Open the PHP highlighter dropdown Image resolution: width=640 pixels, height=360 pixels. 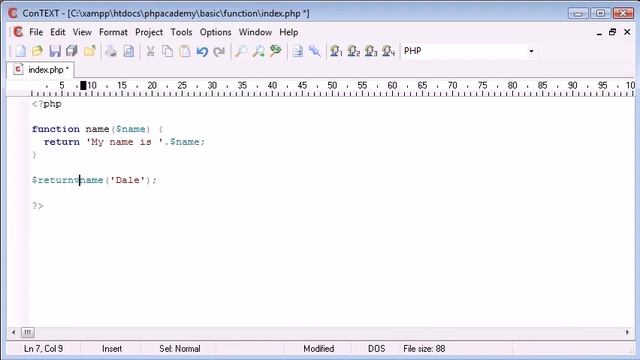pos(531,51)
